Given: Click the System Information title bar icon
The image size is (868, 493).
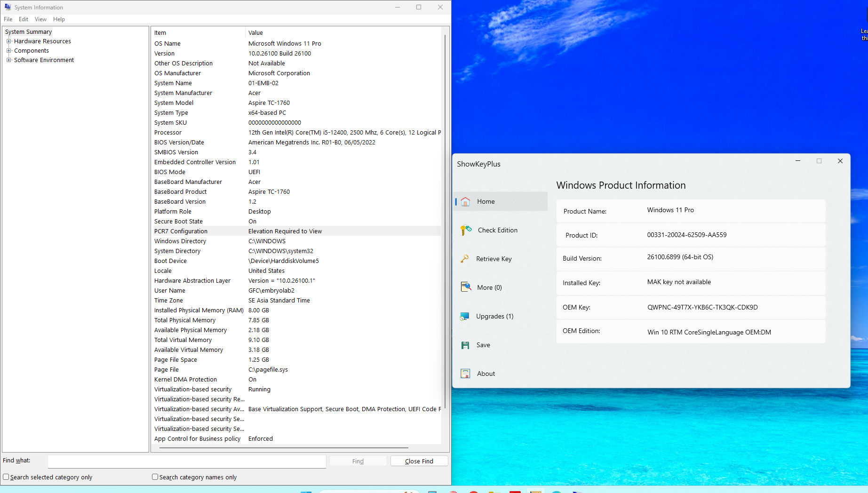Looking at the screenshot, I should click(x=8, y=7).
